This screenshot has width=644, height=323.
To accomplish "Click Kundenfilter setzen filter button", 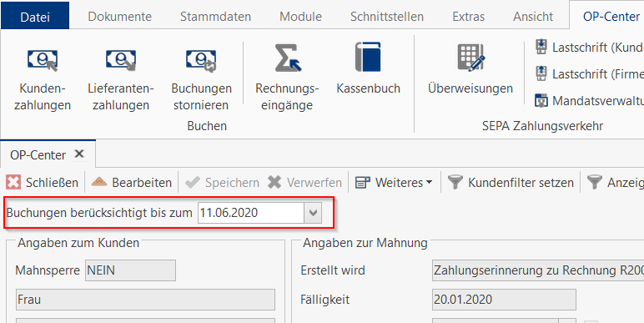I will pos(511,183).
